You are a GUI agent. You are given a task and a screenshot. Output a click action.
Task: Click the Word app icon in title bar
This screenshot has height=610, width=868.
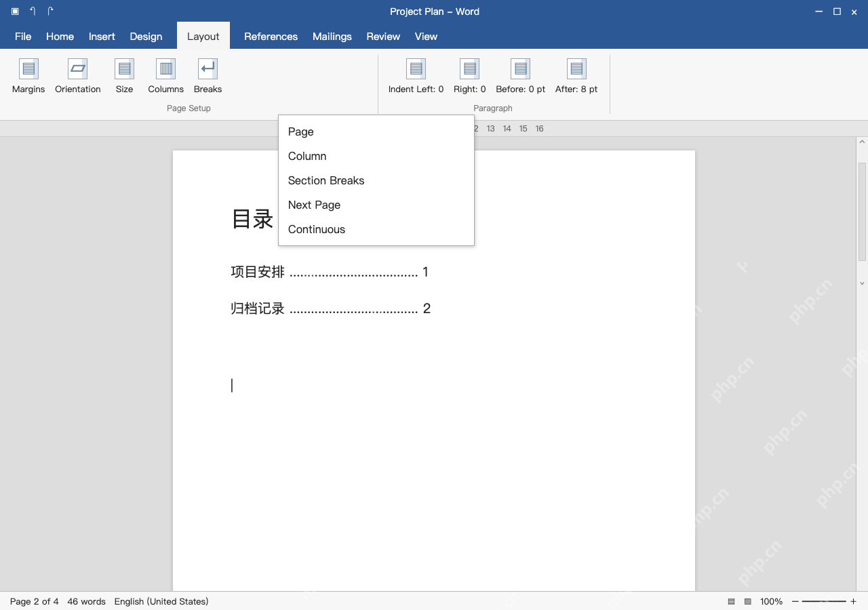[x=15, y=12]
